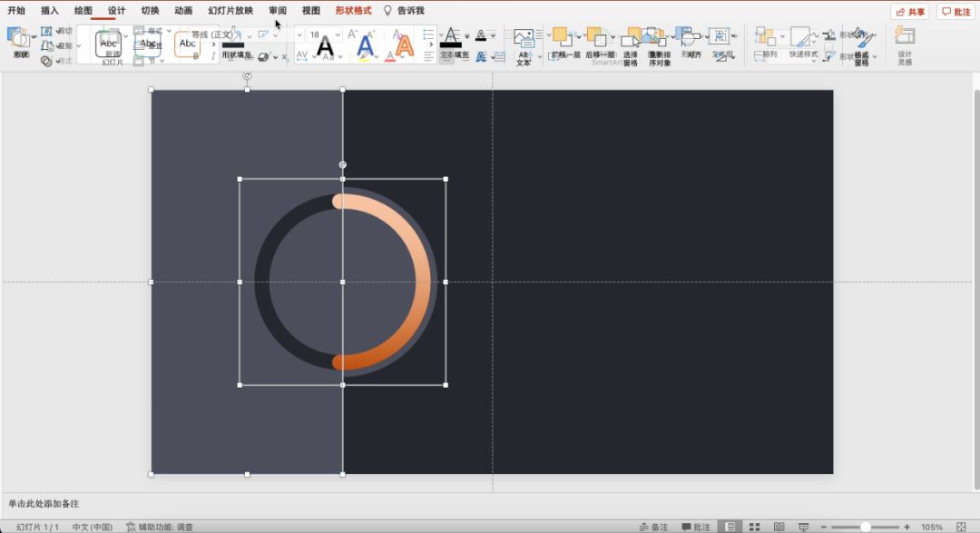Toggle 批注 comments in status bar
Viewport: 980px width, 533px height.
[x=696, y=528]
